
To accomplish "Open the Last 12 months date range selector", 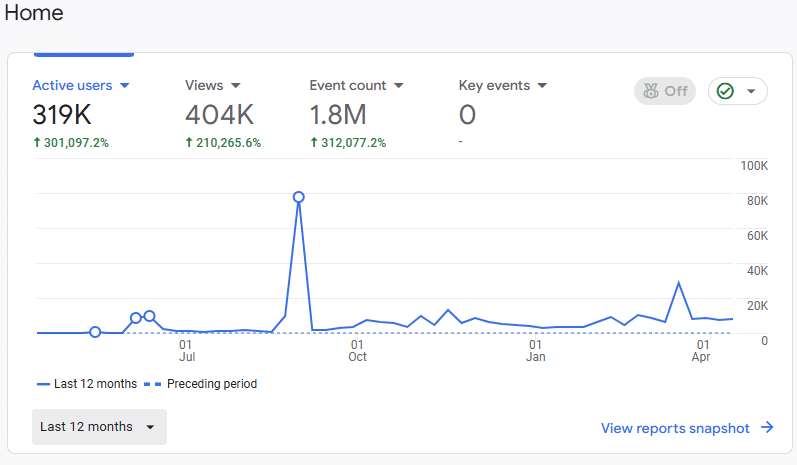I will click(99, 427).
